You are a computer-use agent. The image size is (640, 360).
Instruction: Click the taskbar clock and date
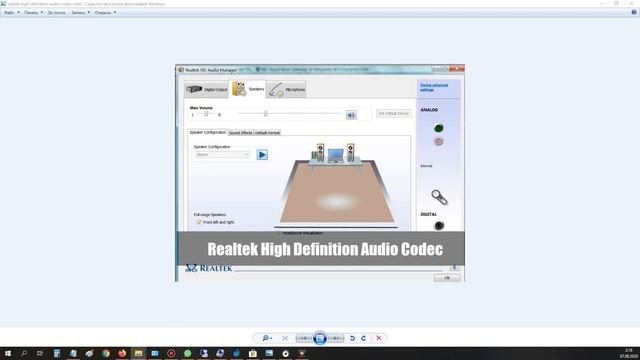(629, 353)
